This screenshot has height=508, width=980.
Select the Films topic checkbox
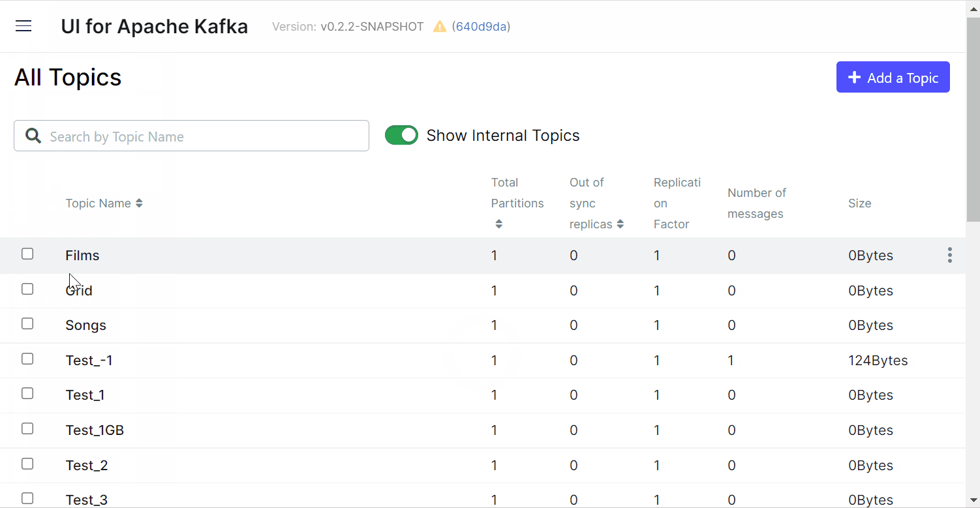pyautogui.click(x=27, y=254)
